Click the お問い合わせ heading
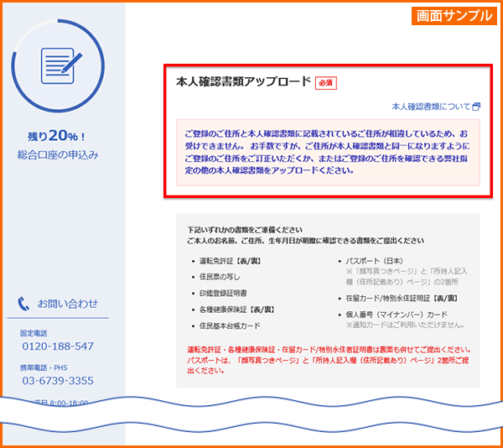This screenshot has width=503, height=448. point(67,304)
